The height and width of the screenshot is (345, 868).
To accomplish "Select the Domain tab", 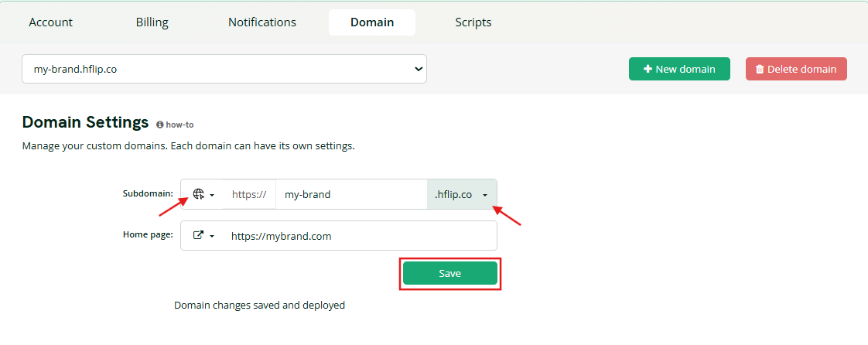I will [372, 22].
